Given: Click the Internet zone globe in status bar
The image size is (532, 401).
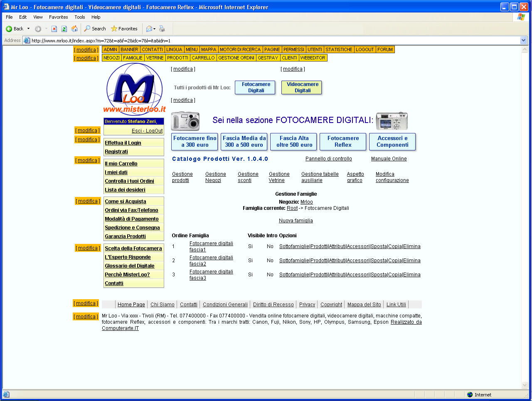Looking at the screenshot, I should [x=470, y=395].
